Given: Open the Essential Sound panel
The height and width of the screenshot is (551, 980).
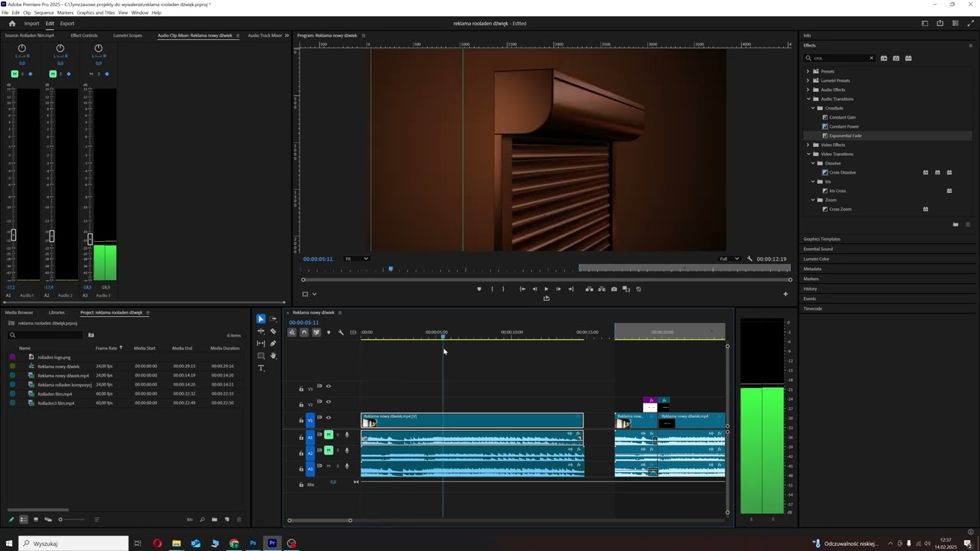Looking at the screenshot, I should tap(818, 249).
